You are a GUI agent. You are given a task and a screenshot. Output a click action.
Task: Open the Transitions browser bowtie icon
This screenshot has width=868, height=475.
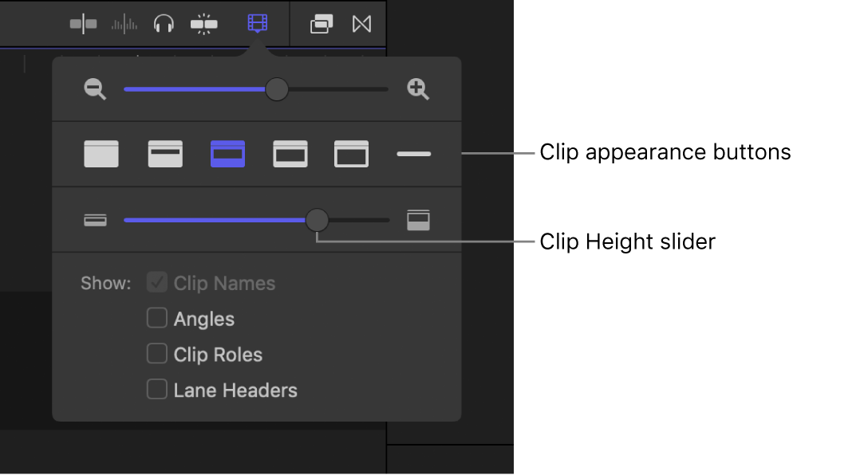pos(362,24)
